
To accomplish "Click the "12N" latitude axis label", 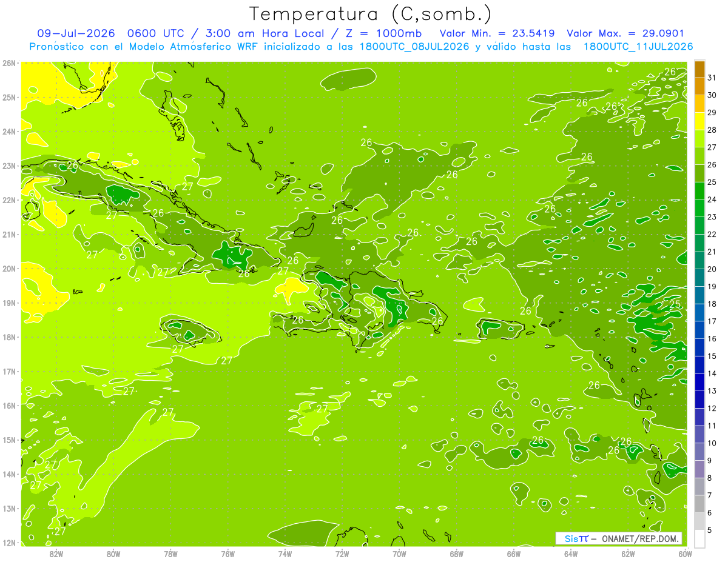I will 9,543.
